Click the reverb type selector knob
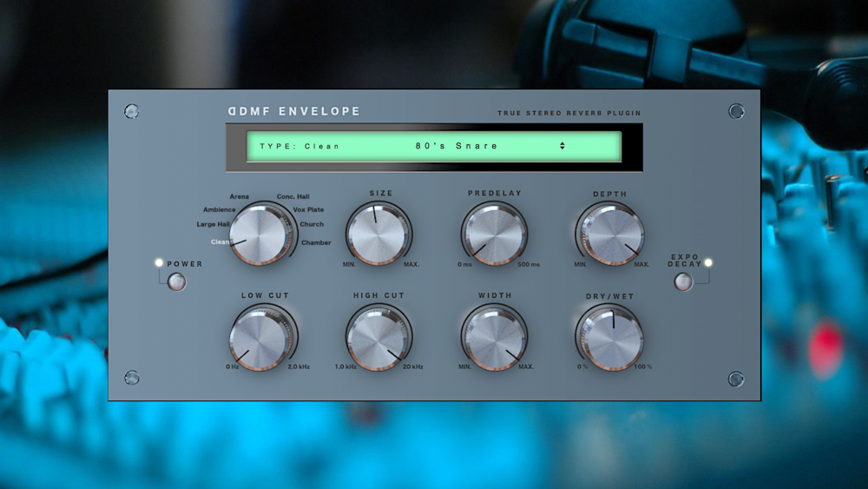The height and width of the screenshot is (489, 868). (x=260, y=234)
